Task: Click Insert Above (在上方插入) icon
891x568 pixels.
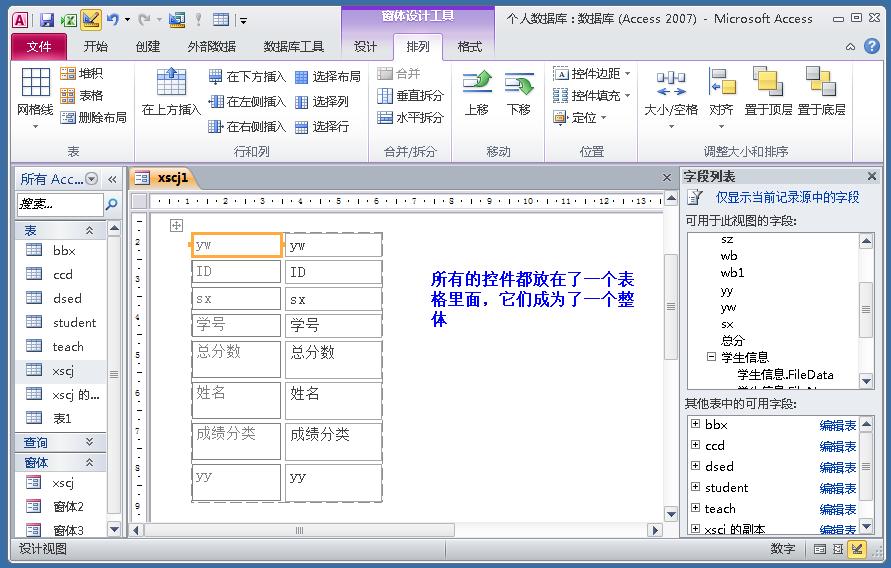Action: (x=171, y=84)
